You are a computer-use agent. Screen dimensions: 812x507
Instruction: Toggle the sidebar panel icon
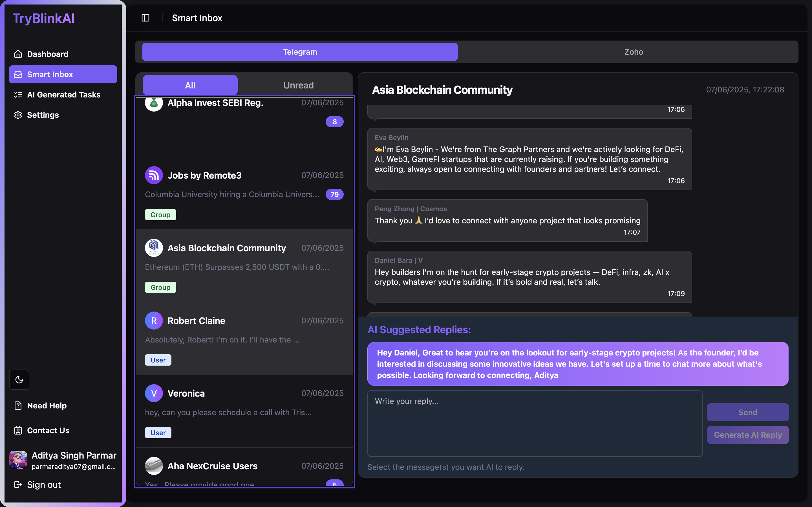145,18
